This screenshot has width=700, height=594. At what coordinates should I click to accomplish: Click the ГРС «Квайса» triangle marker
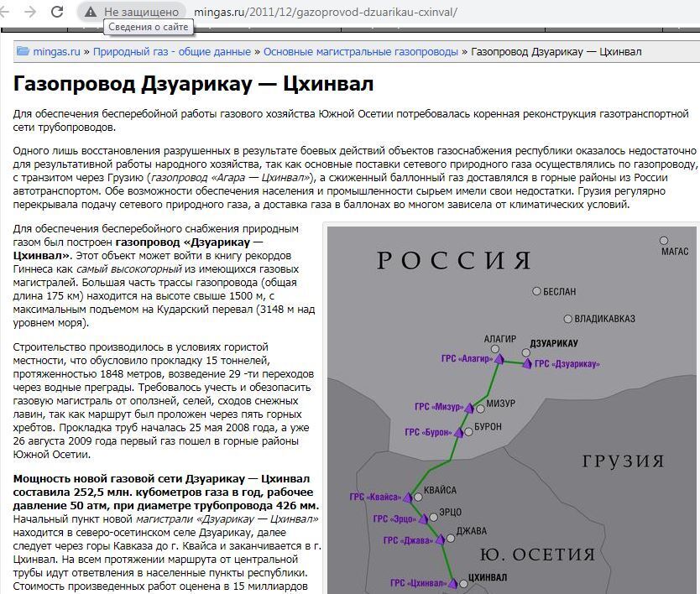(409, 498)
